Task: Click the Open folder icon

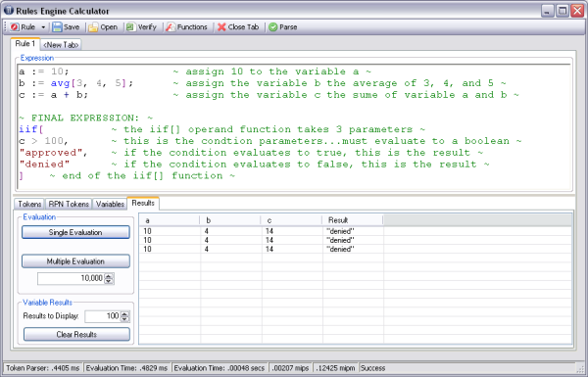Action: point(93,27)
